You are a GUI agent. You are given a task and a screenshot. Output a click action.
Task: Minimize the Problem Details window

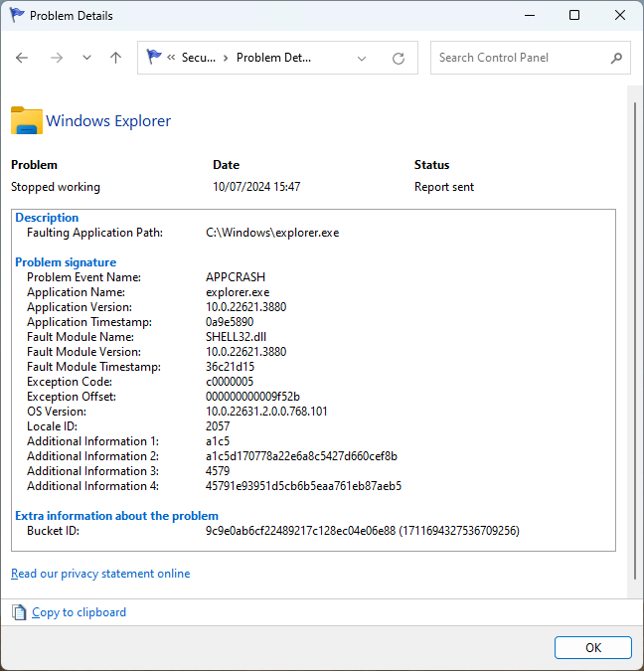[530, 15]
